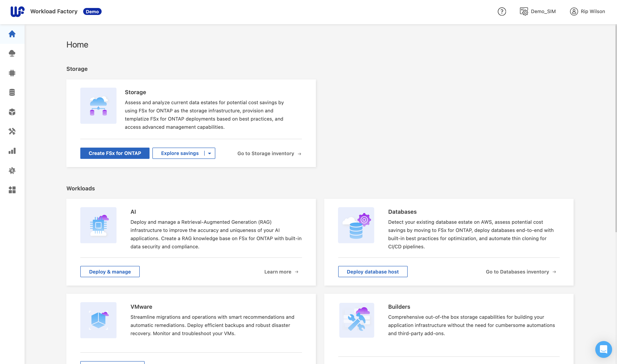Open the Storage cloud sidebar icon
This screenshot has height=364, width=617.
(x=12, y=53)
